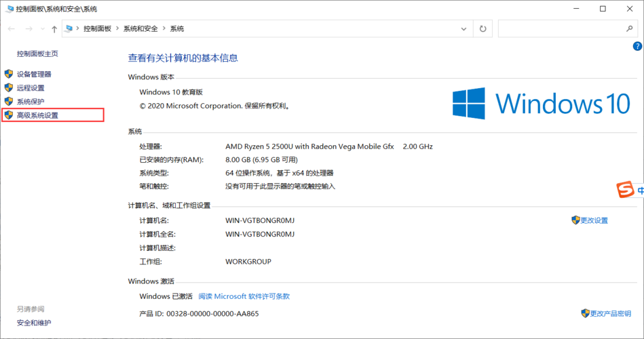Viewport: 644px width, 339px height.
Task: Minimize the System window
Action: pyautogui.click(x=576, y=9)
